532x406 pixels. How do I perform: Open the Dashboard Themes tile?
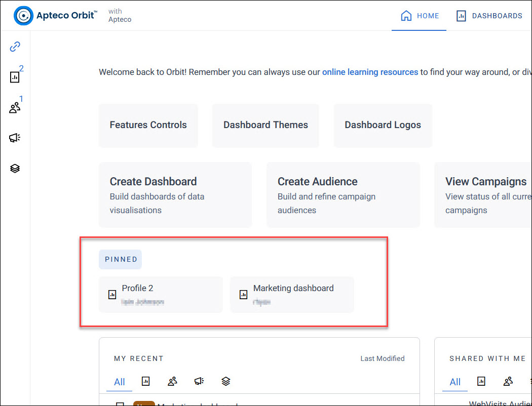[x=265, y=126]
